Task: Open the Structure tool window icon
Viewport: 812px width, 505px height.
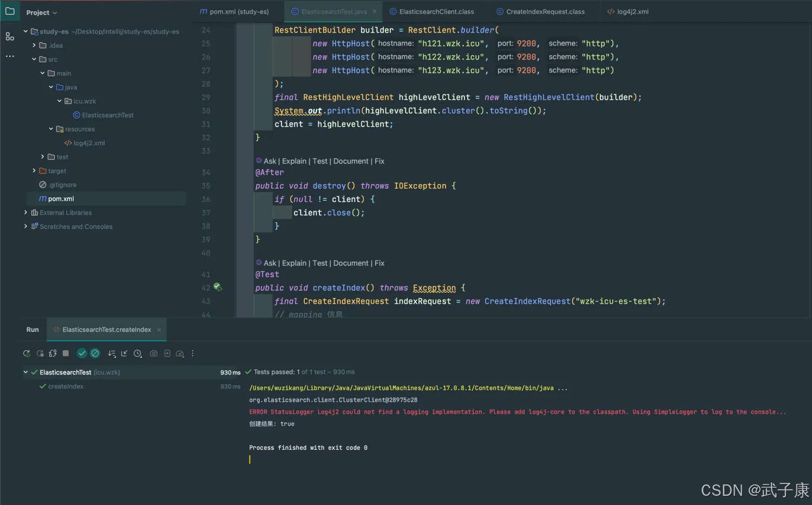Action: [10, 36]
